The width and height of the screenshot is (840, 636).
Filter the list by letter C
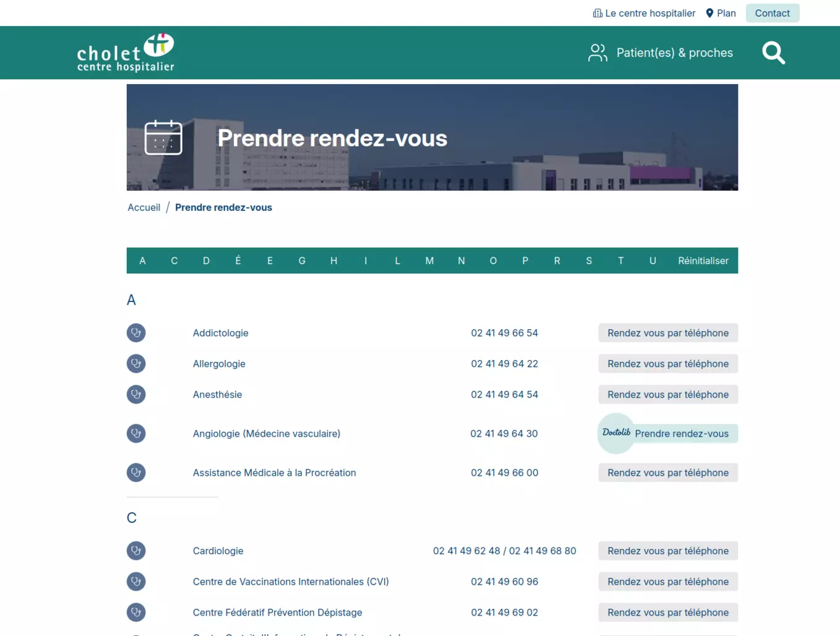point(174,260)
